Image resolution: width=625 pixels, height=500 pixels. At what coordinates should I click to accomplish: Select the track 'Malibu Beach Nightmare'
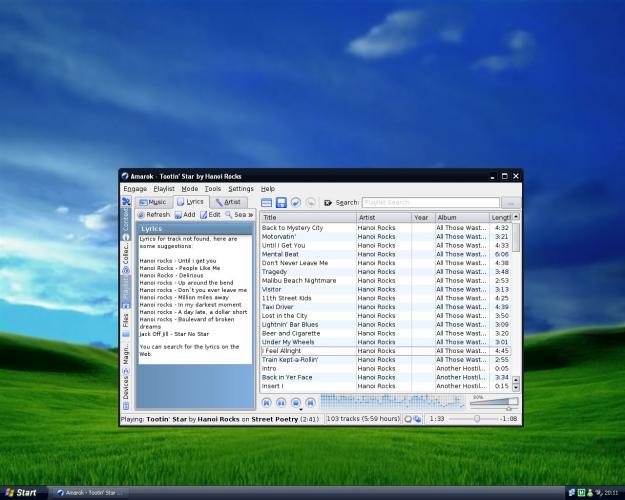point(299,281)
